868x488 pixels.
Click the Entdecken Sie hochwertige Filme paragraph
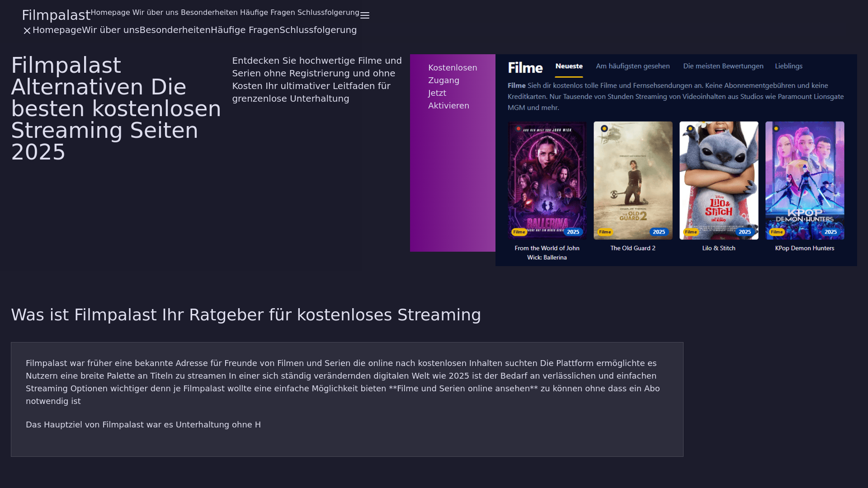317,80
